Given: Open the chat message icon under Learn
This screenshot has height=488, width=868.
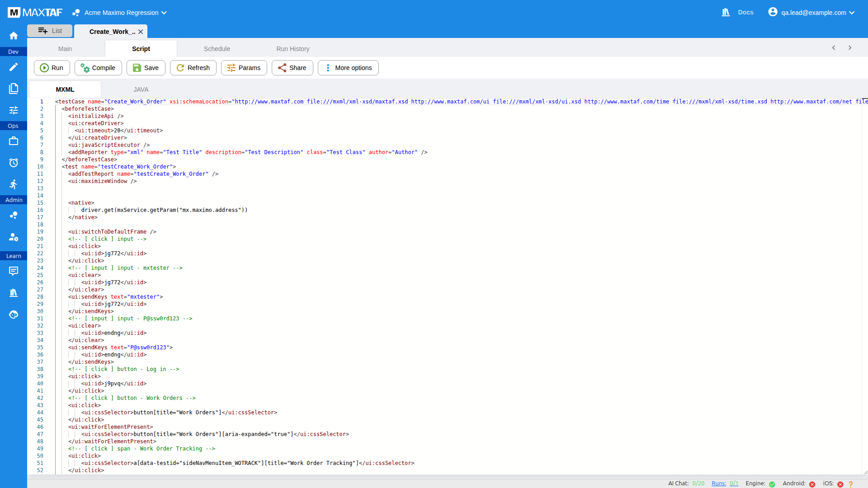Looking at the screenshot, I should 14,271.
